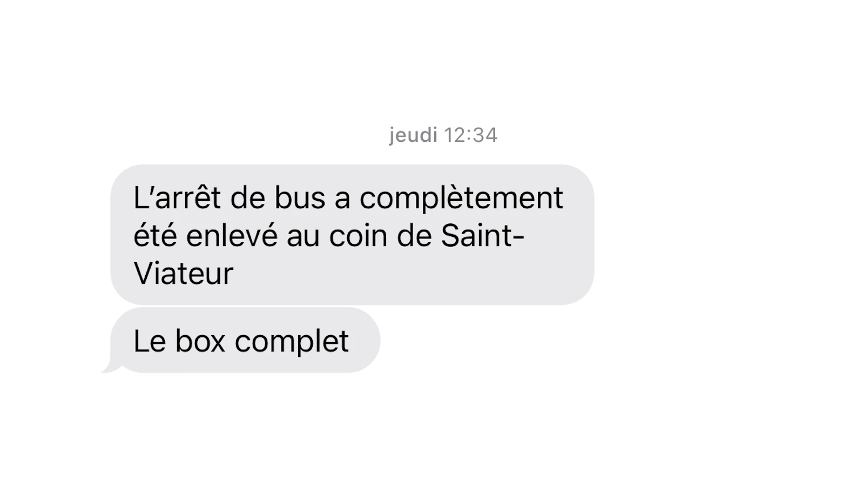Click the 'Le box complet' message bubble
Screen dimensions: 863x504
click(245, 340)
